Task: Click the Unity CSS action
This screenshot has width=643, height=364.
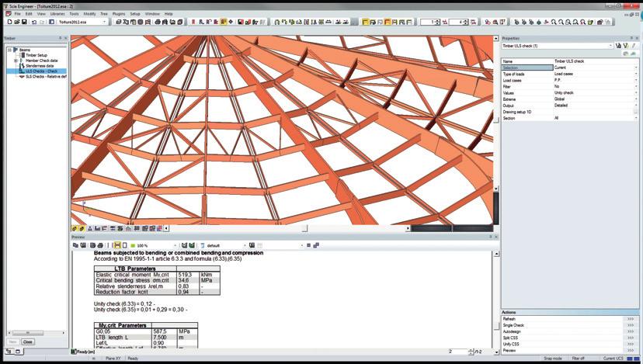Action: click(570, 344)
